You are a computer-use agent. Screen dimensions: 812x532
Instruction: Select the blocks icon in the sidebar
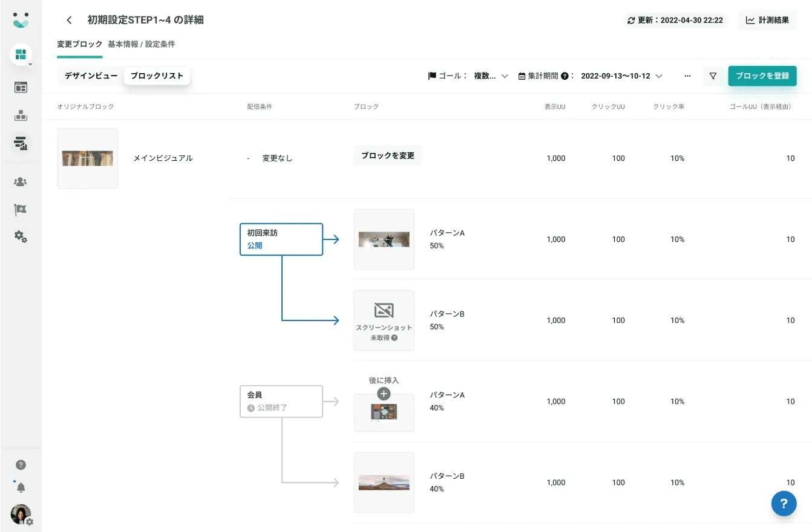(x=21, y=54)
